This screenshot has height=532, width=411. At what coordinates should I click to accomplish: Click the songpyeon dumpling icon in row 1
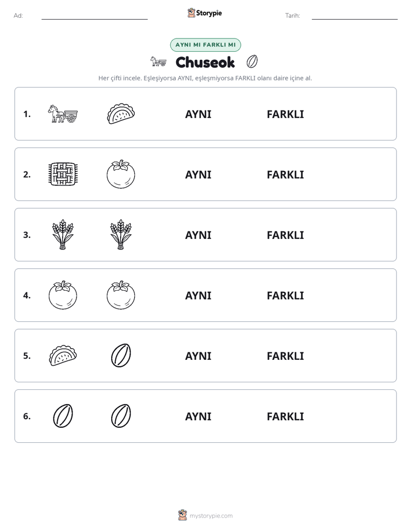121,113
